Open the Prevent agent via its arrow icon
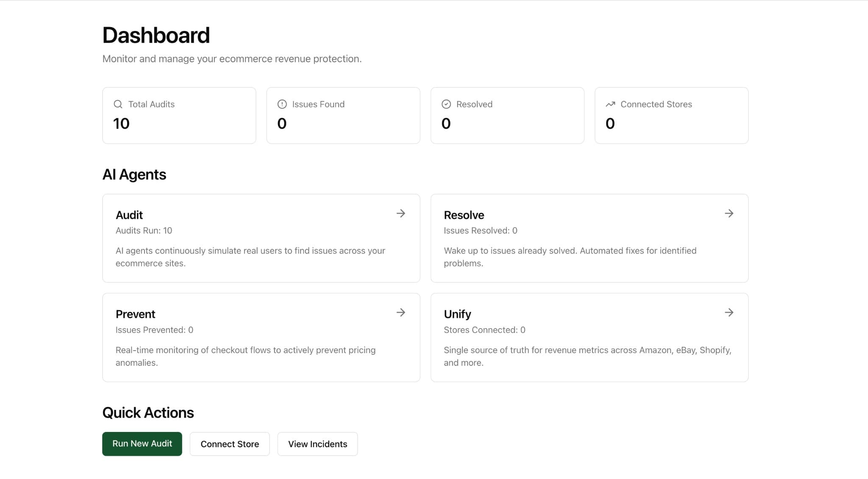This screenshot has width=868, height=479. 401,312
